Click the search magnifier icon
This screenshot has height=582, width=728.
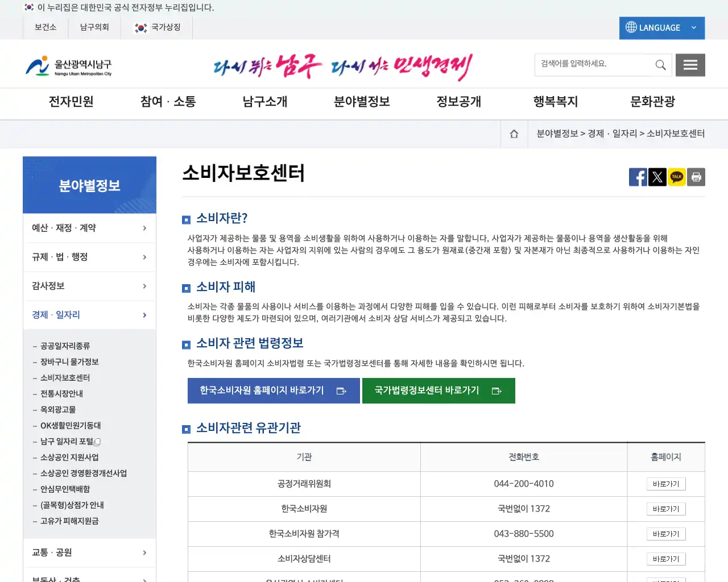coord(660,65)
